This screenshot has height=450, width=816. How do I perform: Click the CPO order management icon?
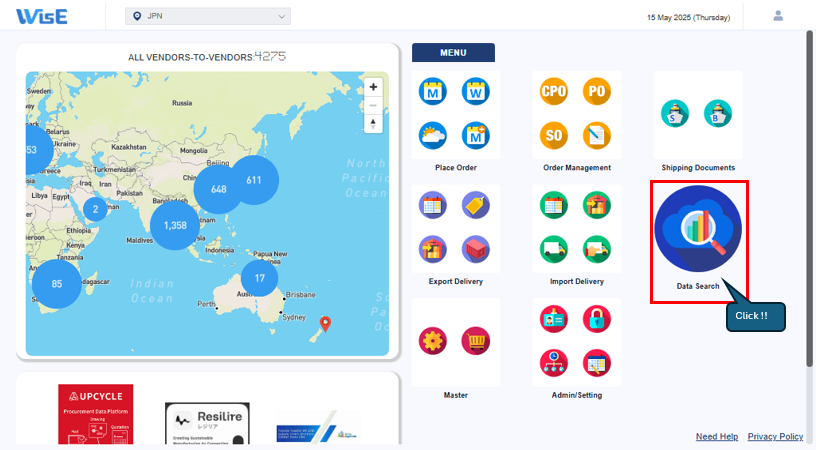tap(554, 92)
